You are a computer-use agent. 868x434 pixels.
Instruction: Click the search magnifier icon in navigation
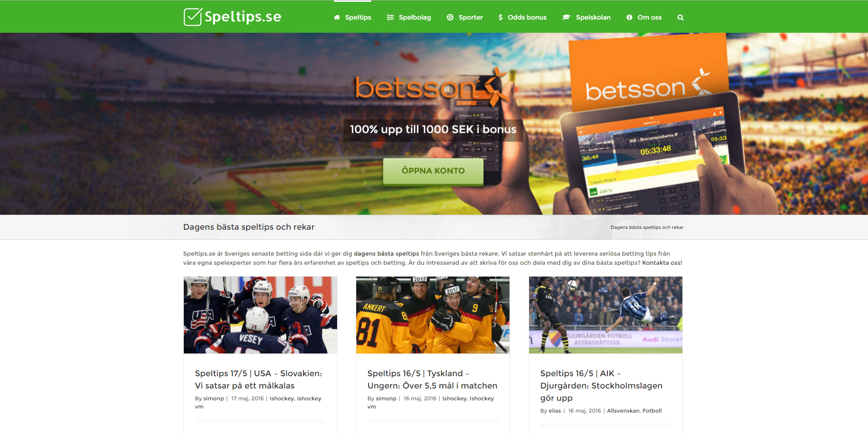(680, 17)
